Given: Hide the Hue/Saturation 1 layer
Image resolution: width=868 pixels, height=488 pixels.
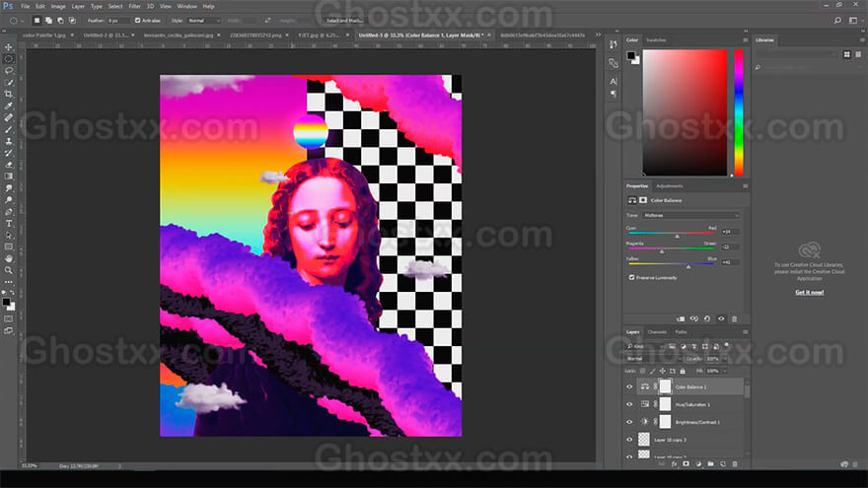Looking at the screenshot, I should click(629, 404).
